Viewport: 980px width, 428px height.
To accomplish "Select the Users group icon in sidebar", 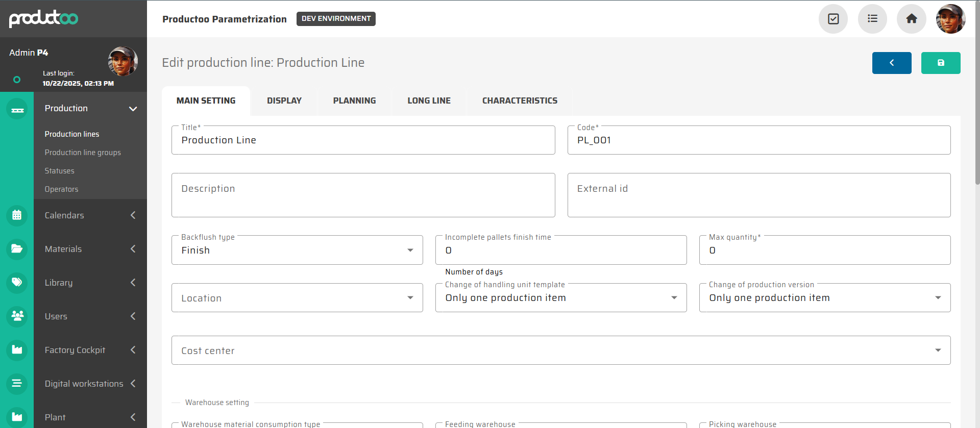I will click(x=17, y=316).
